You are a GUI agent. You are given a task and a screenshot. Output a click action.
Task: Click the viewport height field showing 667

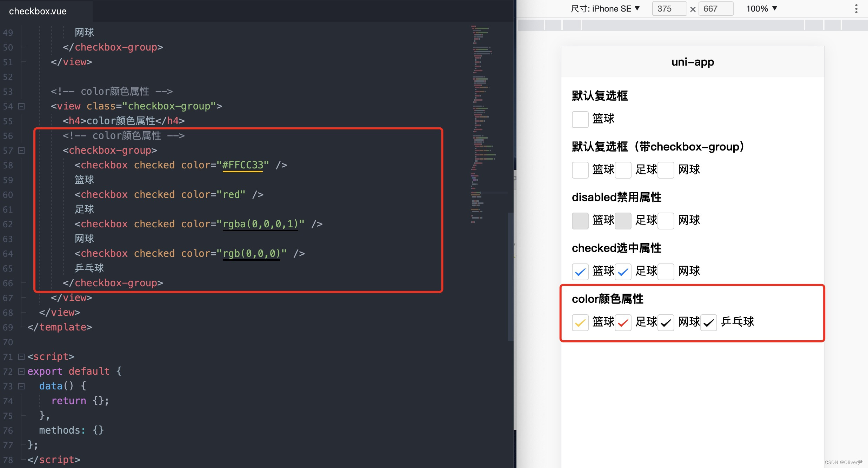pyautogui.click(x=715, y=9)
